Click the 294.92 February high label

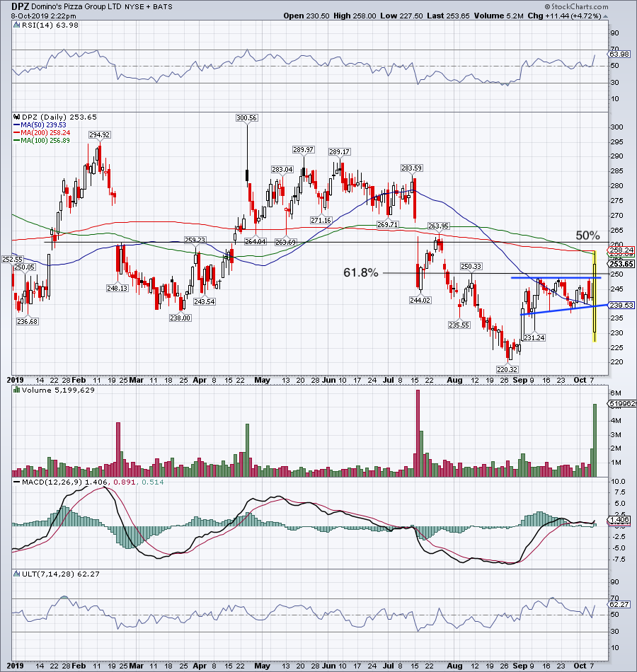point(100,134)
